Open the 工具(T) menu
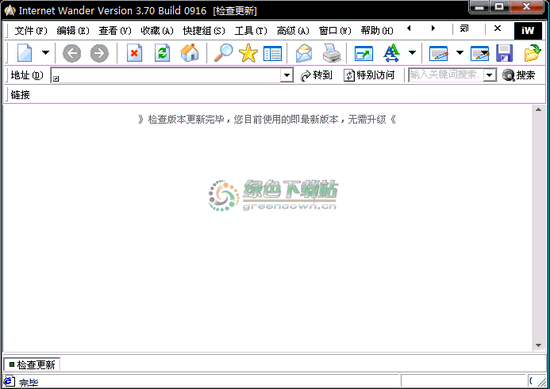Image resolution: width=550 pixels, height=389 pixels. point(251,31)
